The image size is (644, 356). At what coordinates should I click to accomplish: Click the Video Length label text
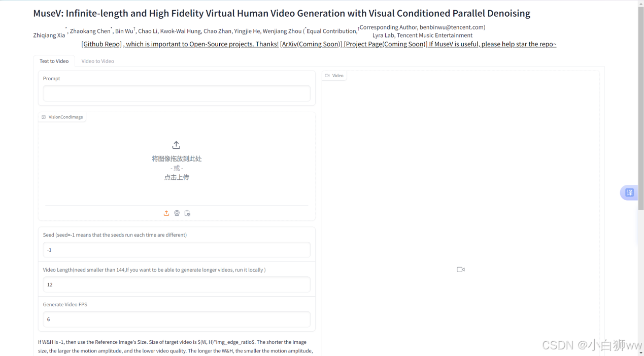pos(154,270)
